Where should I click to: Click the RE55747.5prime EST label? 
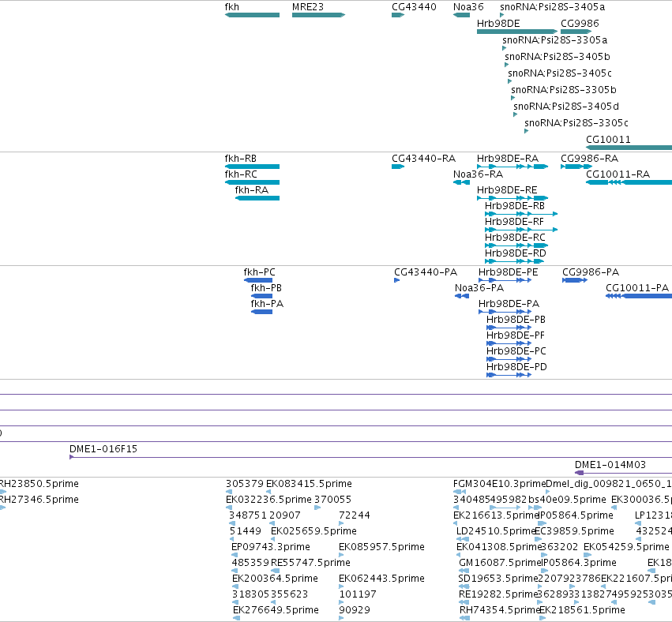point(310,563)
